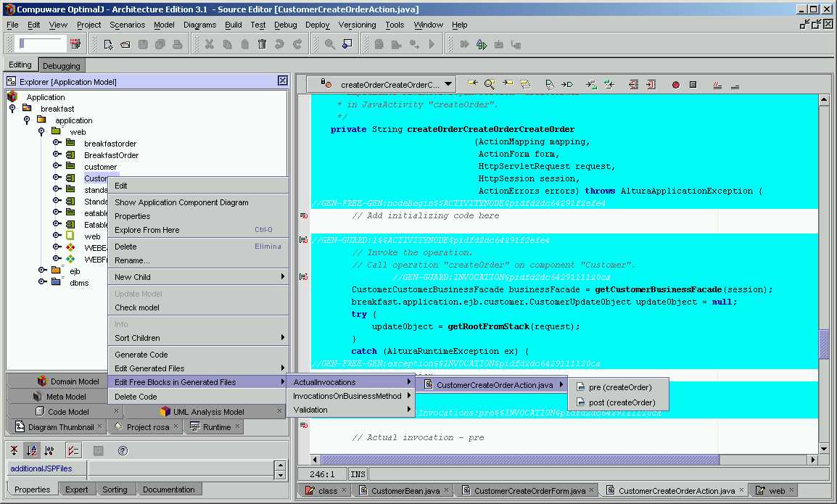Expand the dbms tree node
The width and height of the screenshot is (837, 504).
[x=43, y=281]
